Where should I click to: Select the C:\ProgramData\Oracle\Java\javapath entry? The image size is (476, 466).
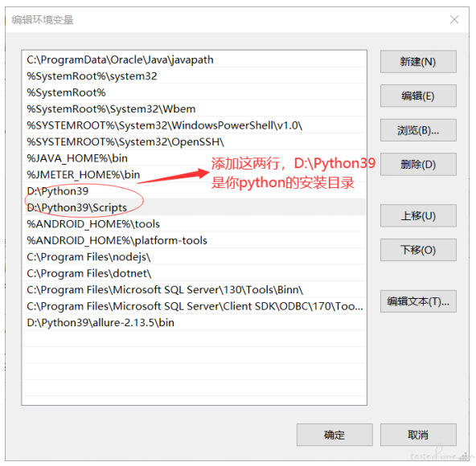point(195,59)
